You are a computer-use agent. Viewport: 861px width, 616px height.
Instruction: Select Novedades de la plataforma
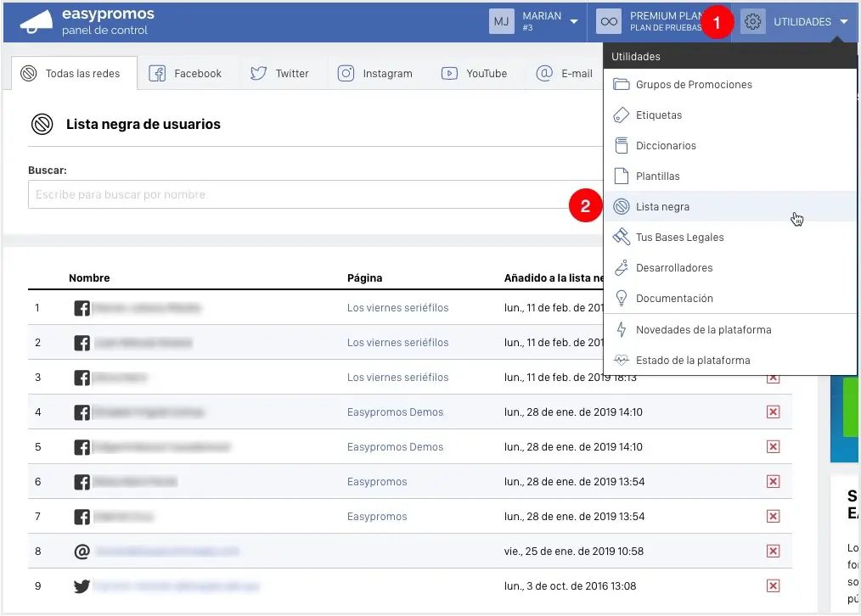coord(730,330)
